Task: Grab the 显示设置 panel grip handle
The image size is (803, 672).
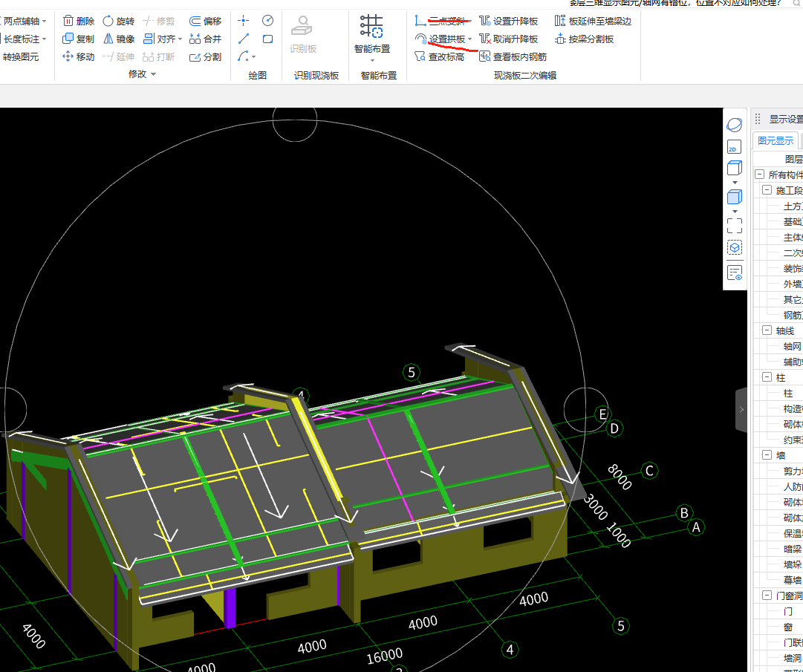Action: (758, 120)
